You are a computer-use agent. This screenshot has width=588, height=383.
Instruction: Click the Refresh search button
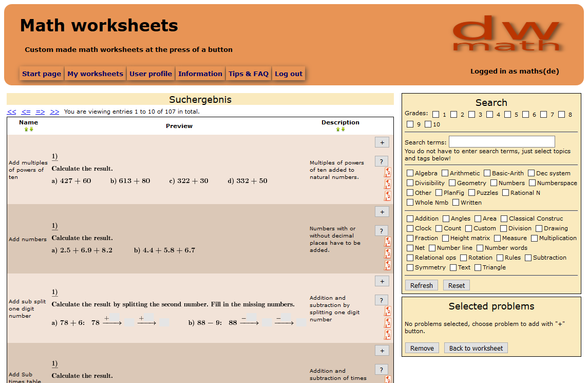[x=422, y=285]
